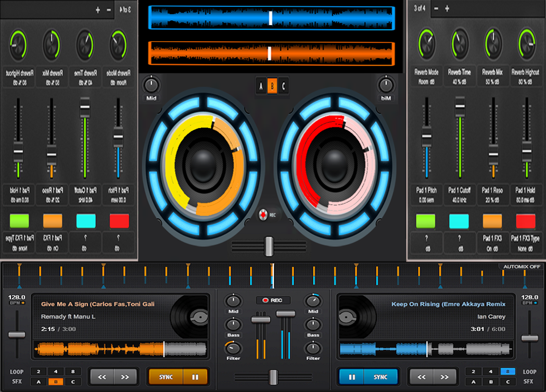Click rewind on Keep On Rising deck
Image resolution: width=546 pixels, height=392 pixels.
421,377
